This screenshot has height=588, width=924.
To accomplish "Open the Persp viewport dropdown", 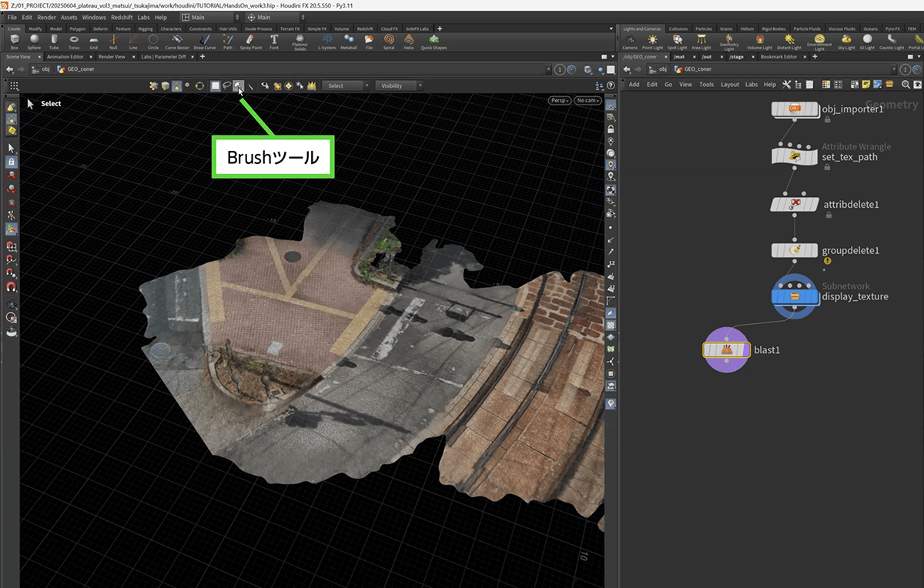I will 559,100.
